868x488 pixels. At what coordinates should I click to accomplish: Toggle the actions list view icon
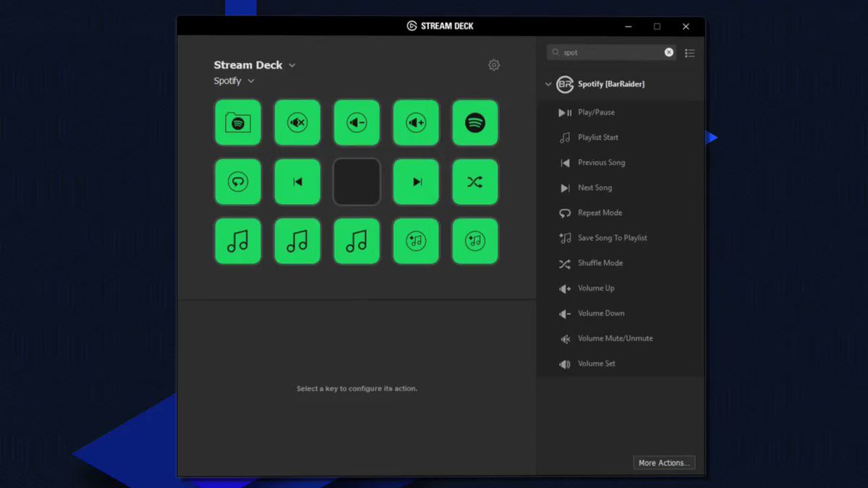coord(690,53)
